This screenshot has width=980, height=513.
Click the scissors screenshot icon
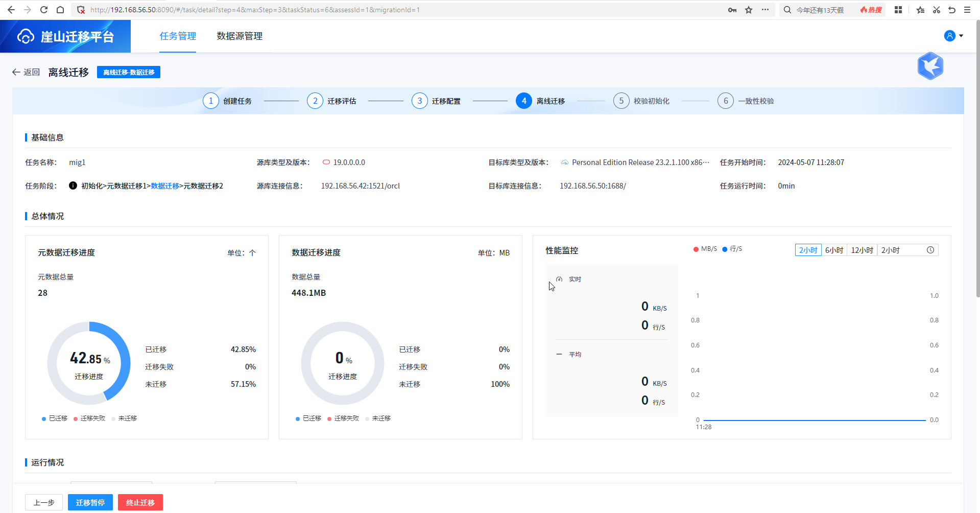936,10
